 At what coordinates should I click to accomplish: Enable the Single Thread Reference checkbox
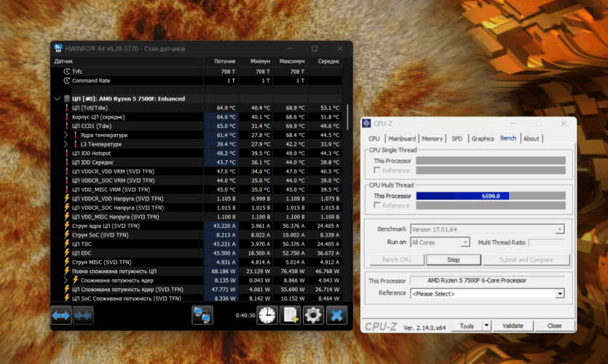pos(376,170)
